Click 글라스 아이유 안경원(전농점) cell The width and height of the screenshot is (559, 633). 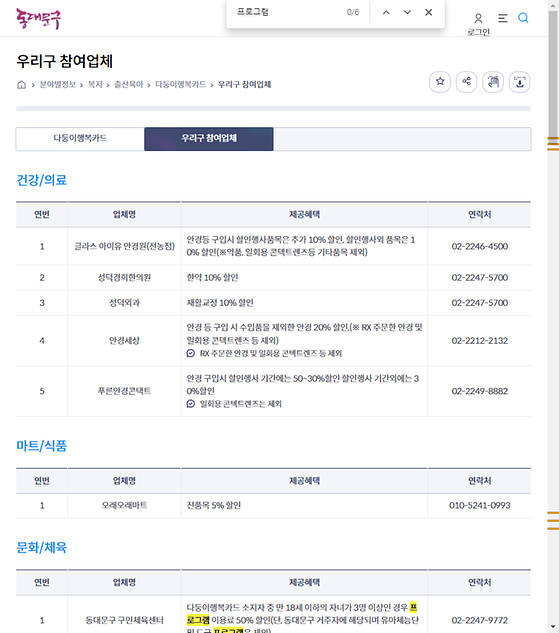pos(124,246)
